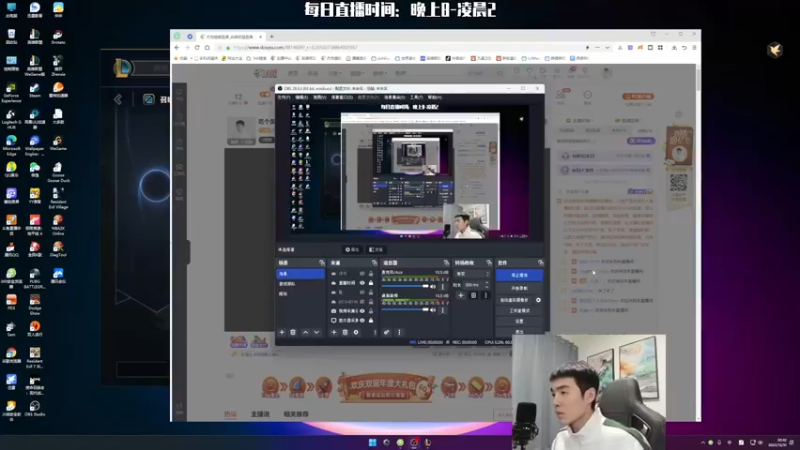Open OBS 帮助(H) menu
Viewport: 800px width, 450px height.
click(435, 97)
